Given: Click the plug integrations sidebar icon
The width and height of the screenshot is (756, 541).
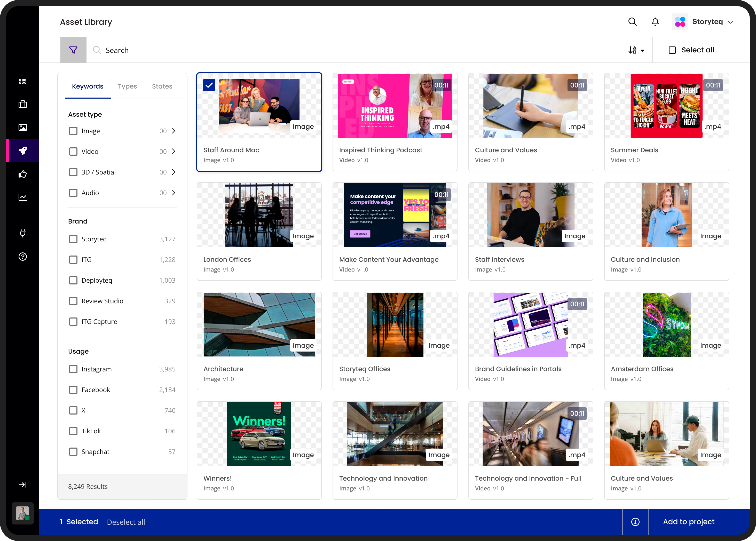Looking at the screenshot, I should [x=23, y=233].
